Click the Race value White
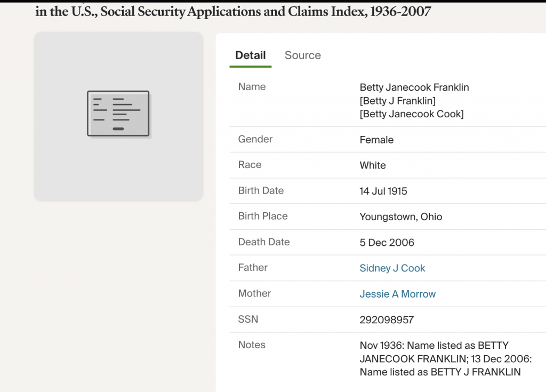This screenshot has width=546, height=392. tap(372, 165)
